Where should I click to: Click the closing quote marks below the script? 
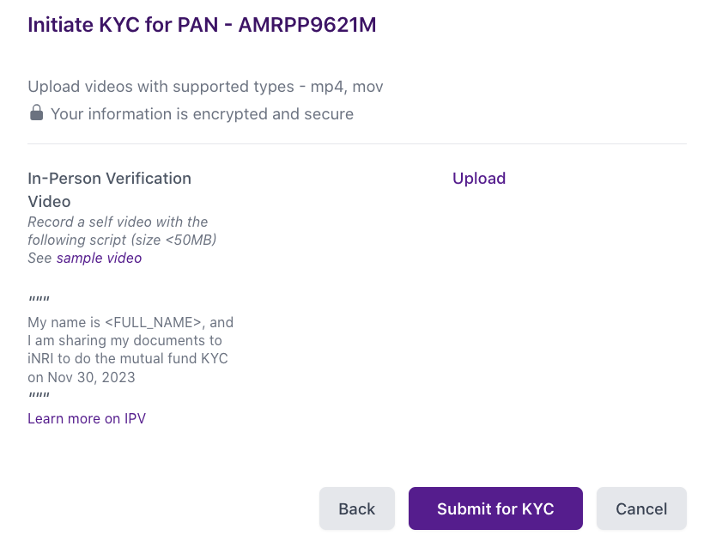[x=39, y=398]
